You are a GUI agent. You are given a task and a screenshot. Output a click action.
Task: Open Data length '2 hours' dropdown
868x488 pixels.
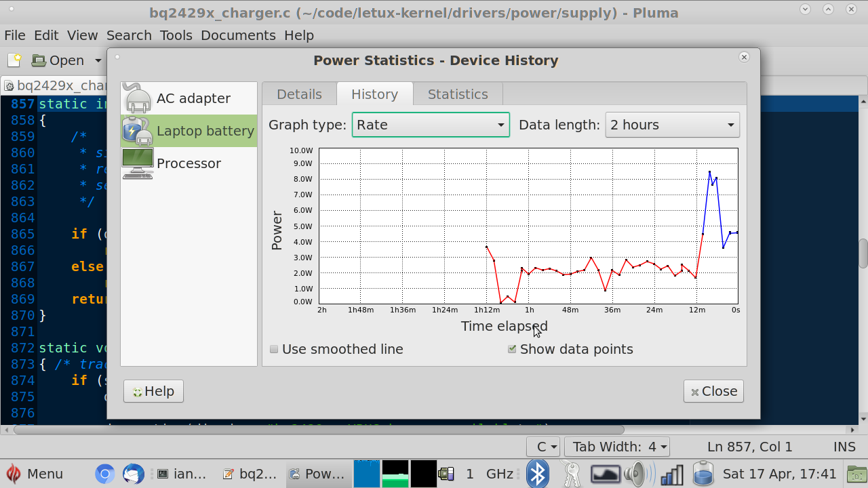pos(672,125)
